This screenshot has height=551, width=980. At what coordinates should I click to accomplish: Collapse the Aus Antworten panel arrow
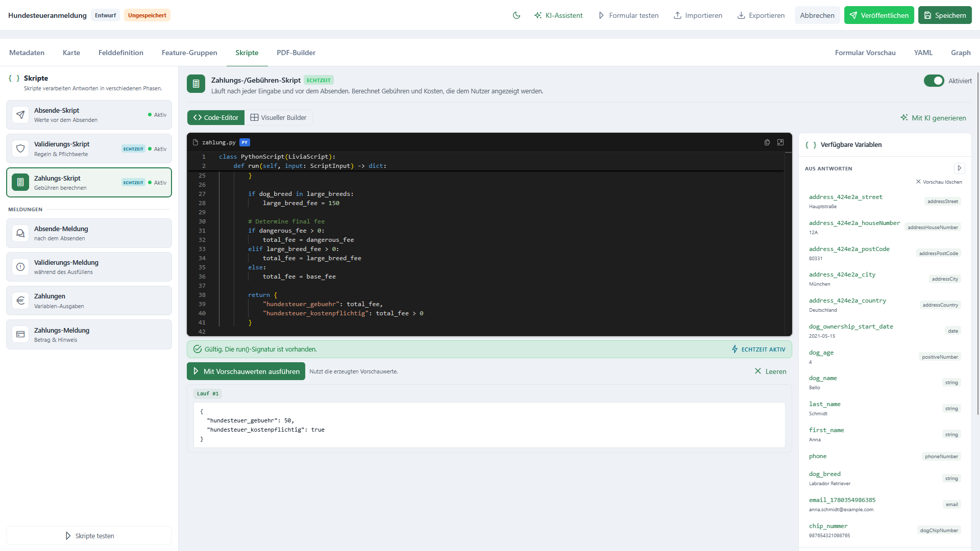click(x=959, y=168)
